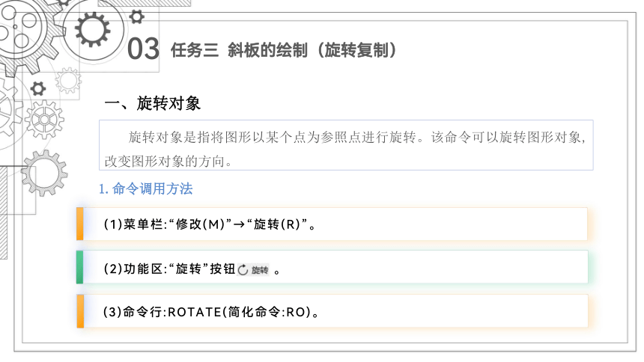644x362 pixels.
Task: Click the hatched vertical strip at left edge
Action: coord(3,212)
